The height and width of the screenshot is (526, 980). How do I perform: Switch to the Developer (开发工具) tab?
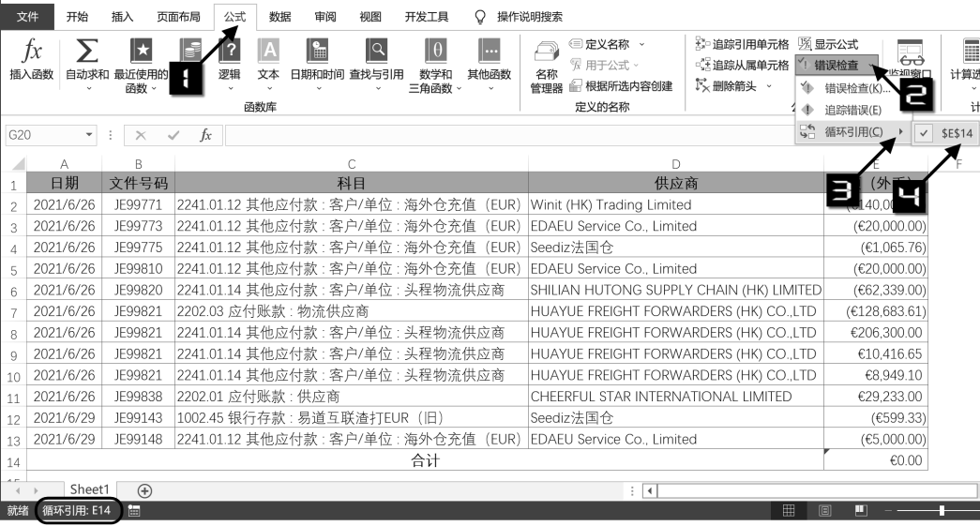[x=427, y=17]
